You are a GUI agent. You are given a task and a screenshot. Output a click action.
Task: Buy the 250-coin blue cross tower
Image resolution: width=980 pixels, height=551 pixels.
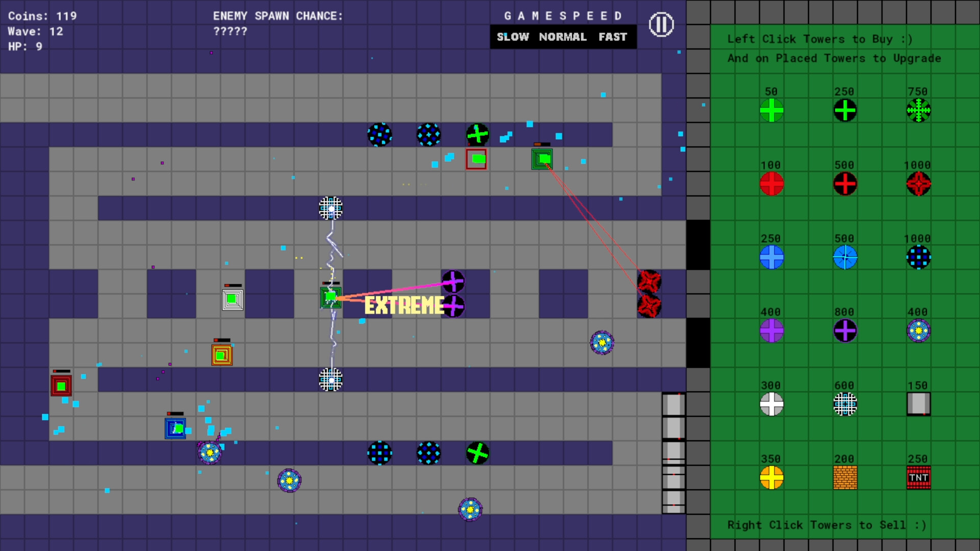click(x=771, y=258)
